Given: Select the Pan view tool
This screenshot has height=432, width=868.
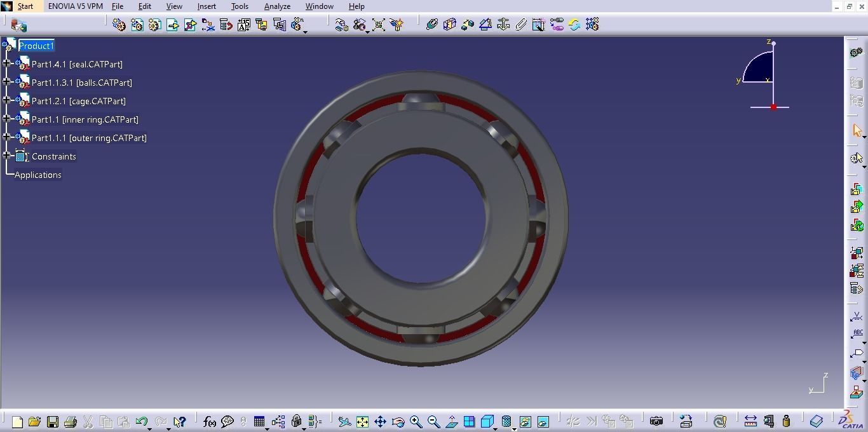Looking at the screenshot, I should tap(380, 422).
